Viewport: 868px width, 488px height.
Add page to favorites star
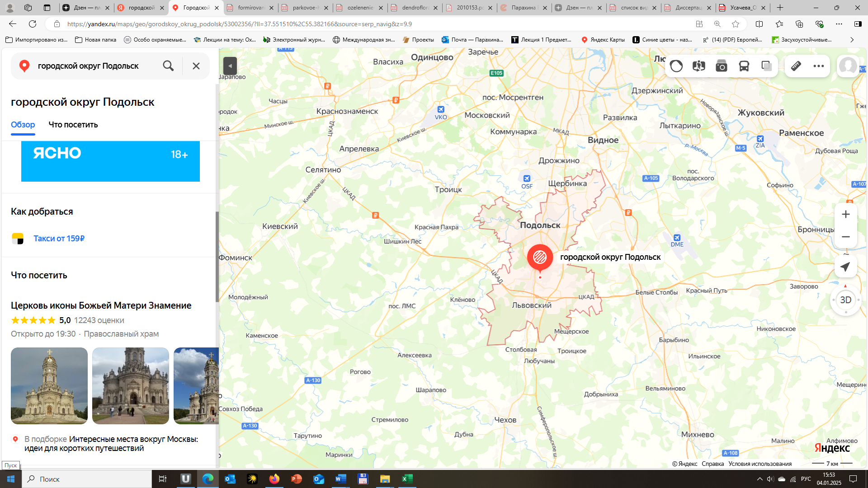tap(736, 24)
